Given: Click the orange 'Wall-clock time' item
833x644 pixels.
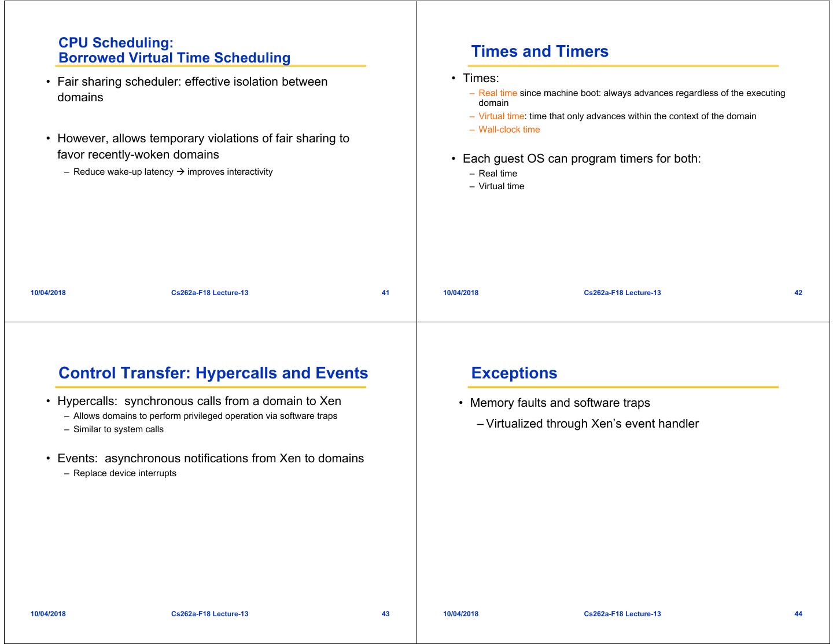Looking at the screenshot, I should [509, 130].
